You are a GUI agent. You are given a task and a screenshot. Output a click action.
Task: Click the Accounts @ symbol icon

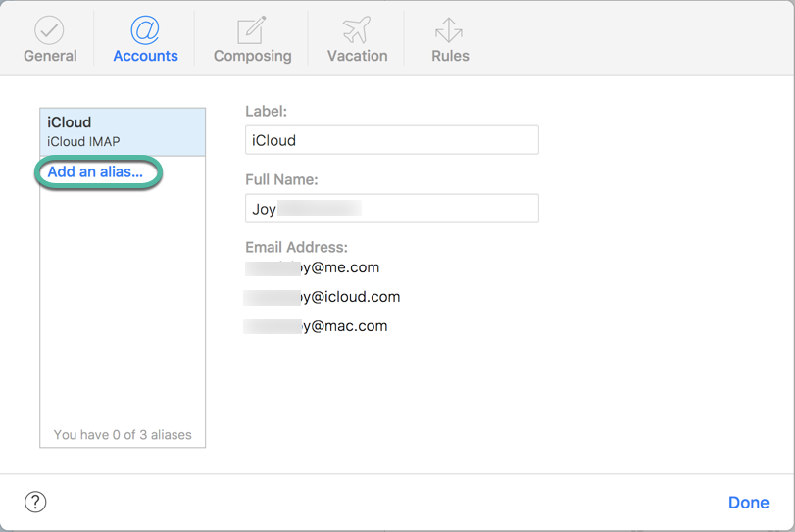click(145, 29)
